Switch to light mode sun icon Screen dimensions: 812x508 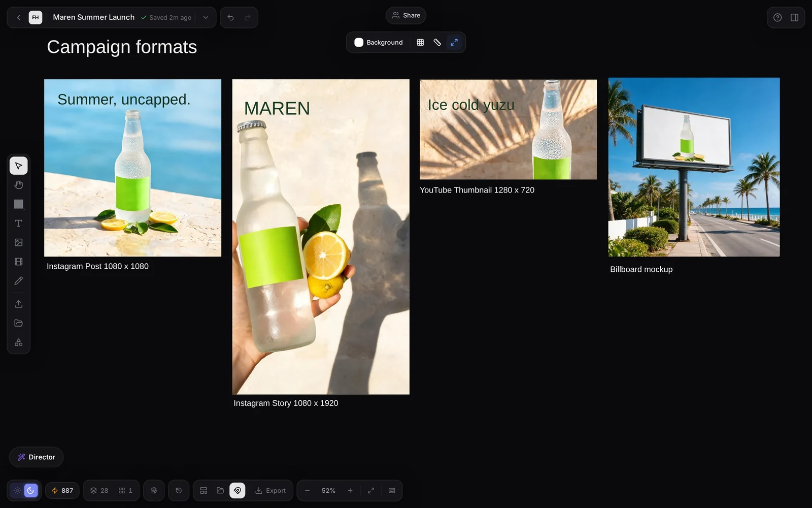pos(17,491)
